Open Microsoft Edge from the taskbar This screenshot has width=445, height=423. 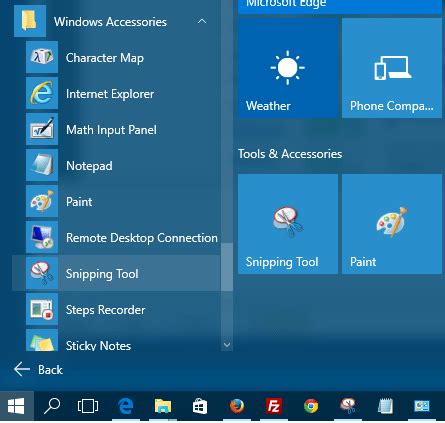click(x=126, y=406)
